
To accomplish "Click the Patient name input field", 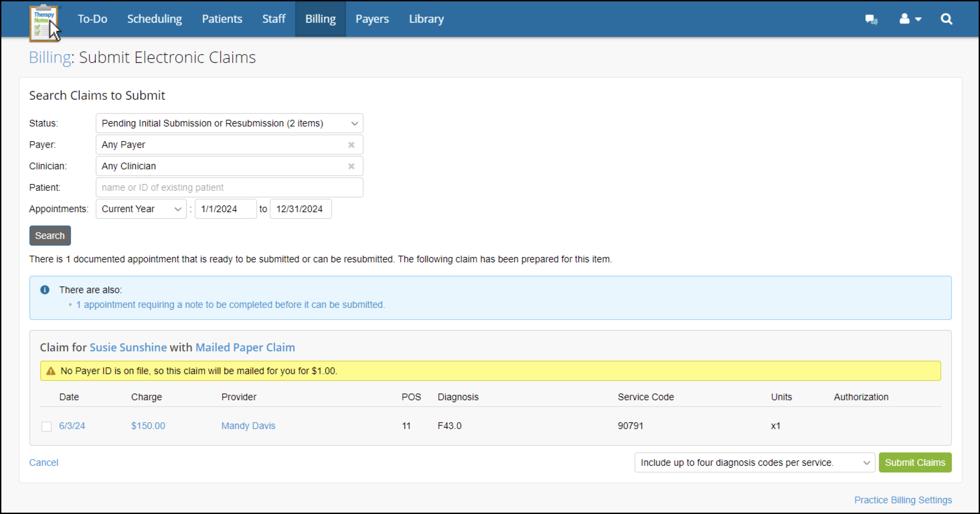I will (229, 188).
